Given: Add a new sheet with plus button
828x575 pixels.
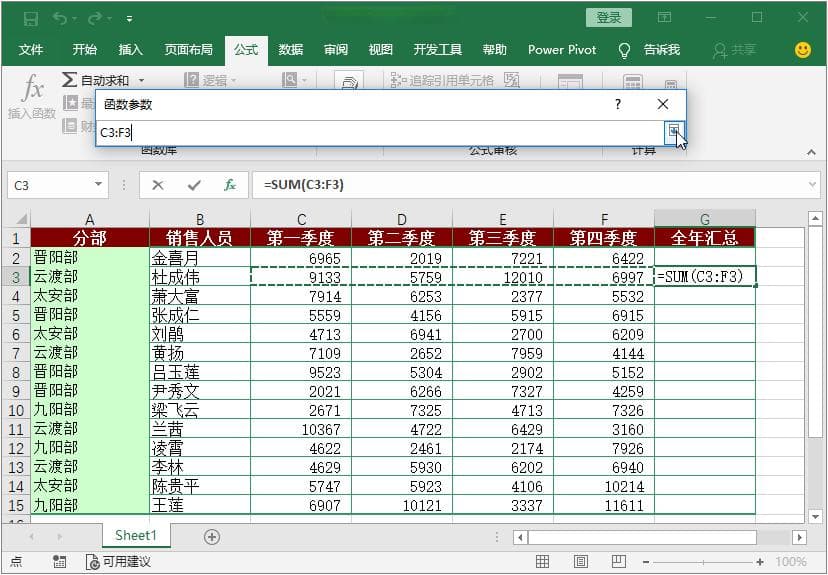Looking at the screenshot, I should pos(212,537).
